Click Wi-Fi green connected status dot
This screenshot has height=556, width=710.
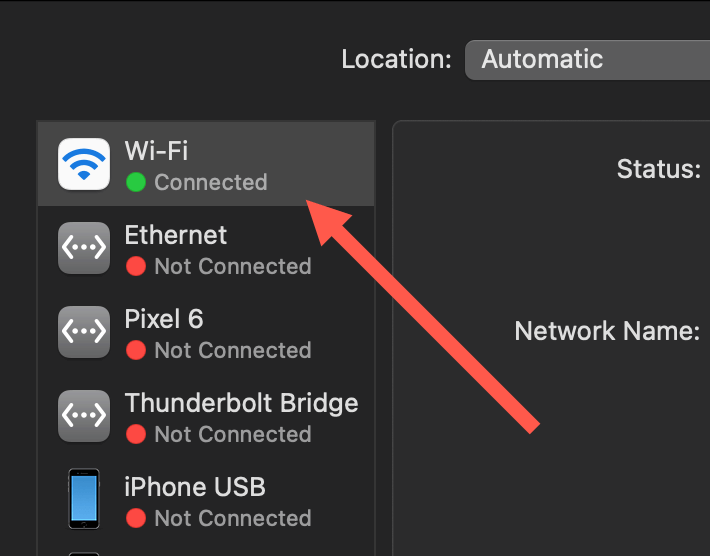[136, 182]
